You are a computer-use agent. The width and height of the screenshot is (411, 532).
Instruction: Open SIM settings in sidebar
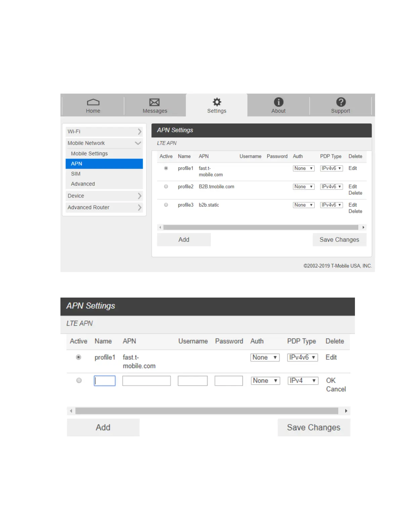76,174
